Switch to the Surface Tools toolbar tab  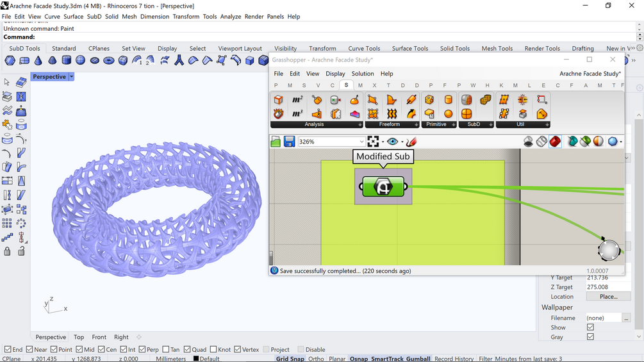pyautogui.click(x=410, y=49)
